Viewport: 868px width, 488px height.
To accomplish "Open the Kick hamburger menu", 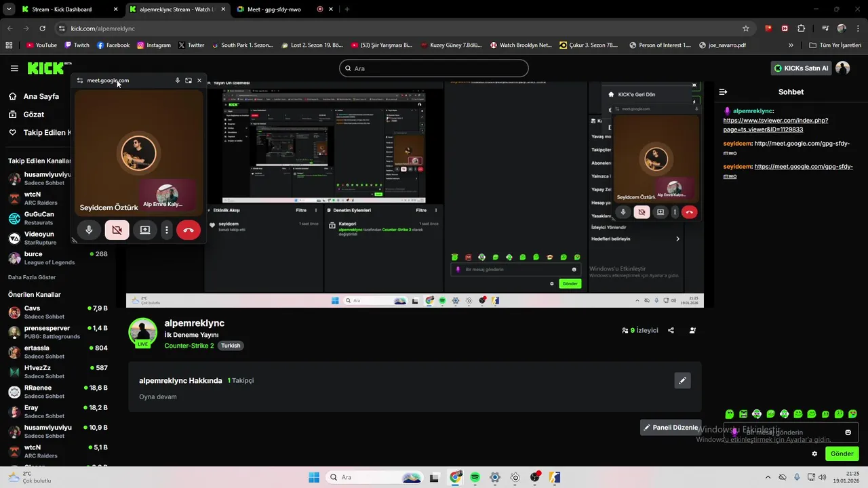I will click(14, 68).
